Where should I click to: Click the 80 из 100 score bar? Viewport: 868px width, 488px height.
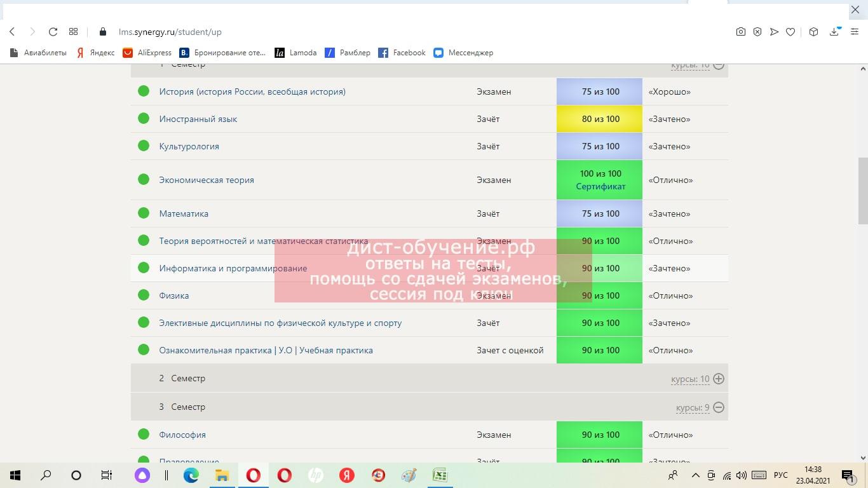(x=599, y=119)
